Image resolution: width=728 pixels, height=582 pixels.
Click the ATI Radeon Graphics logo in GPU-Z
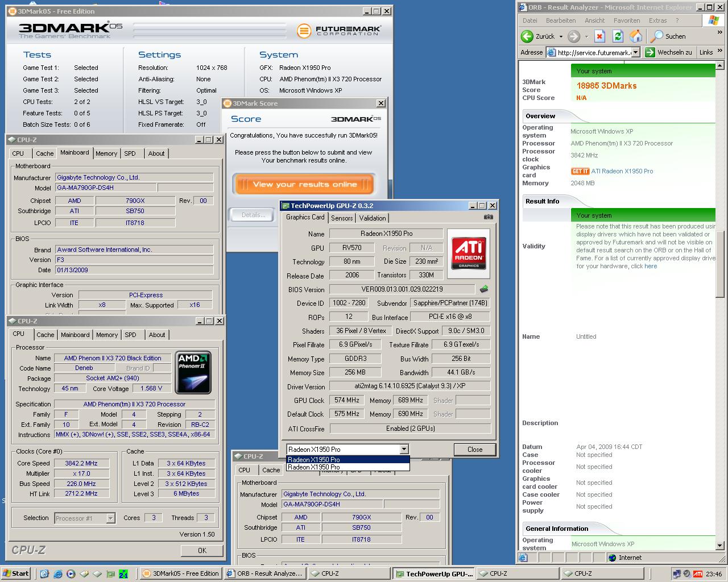(469, 253)
